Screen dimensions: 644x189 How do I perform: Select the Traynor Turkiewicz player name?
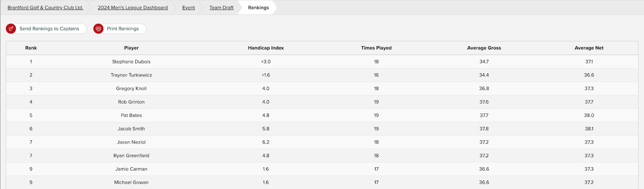click(131, 75)
